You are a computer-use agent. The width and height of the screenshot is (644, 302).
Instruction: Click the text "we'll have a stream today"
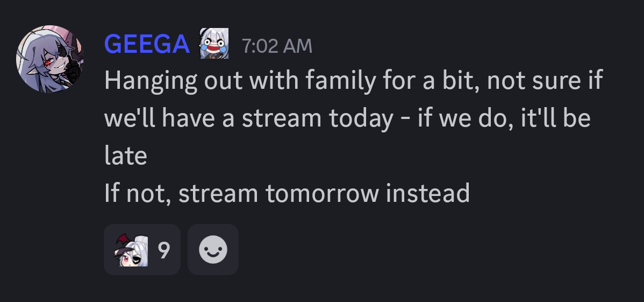coord(248,118)
